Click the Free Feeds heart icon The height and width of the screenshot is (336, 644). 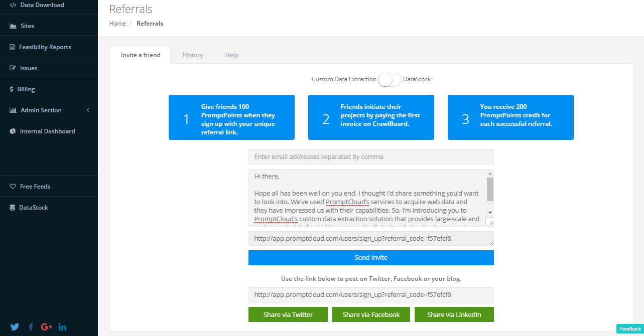pyautogui.click(x=13, y=187)
